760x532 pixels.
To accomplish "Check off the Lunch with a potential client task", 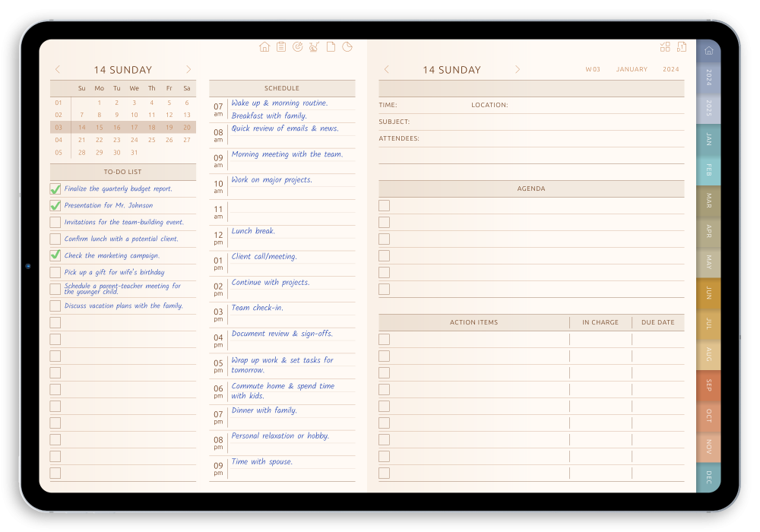I will (55, 239).
